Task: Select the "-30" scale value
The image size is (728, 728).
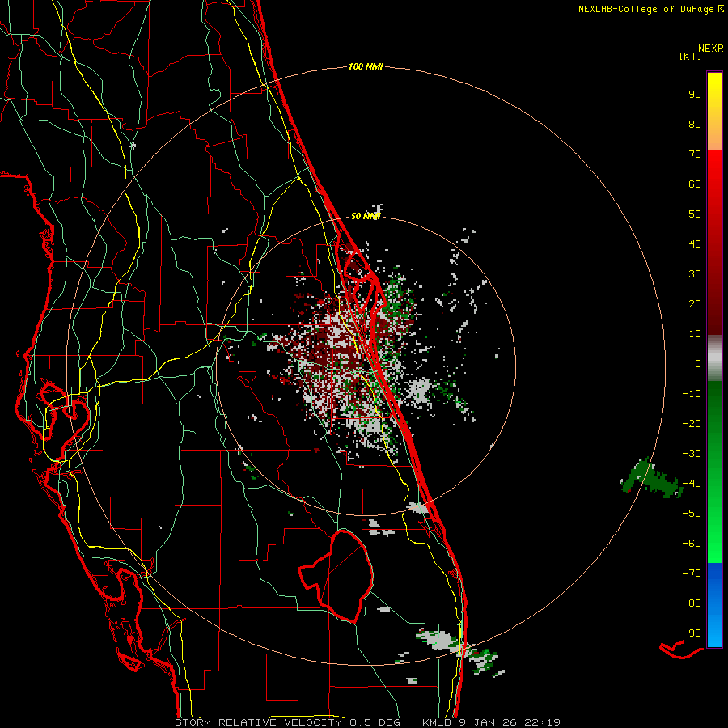Action: (692, 454)
